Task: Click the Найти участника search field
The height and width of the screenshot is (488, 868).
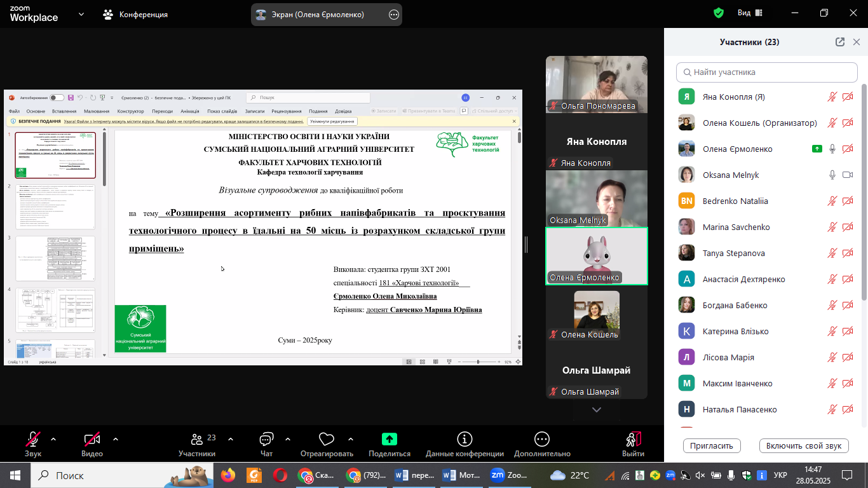Action: click(766, 72)
